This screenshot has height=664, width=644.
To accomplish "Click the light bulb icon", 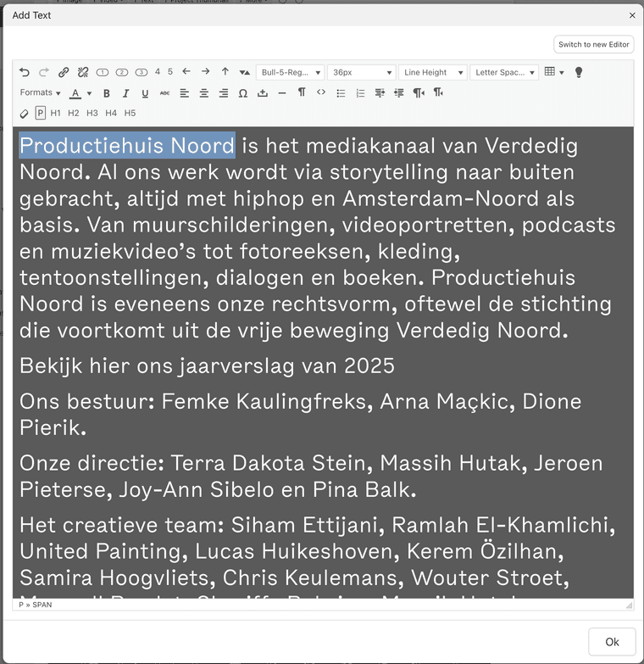I will [579, 72].
